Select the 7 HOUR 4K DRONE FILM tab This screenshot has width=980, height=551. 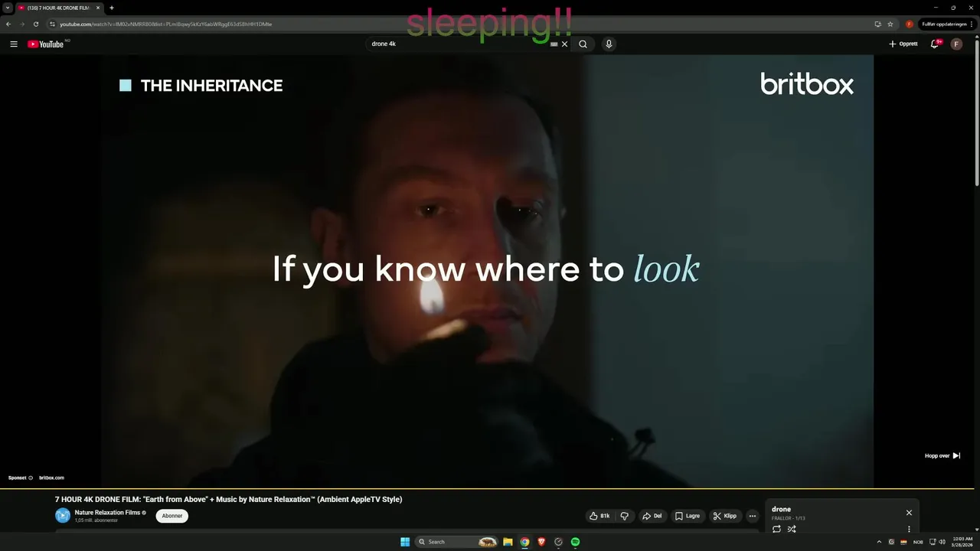click(59, 8)
